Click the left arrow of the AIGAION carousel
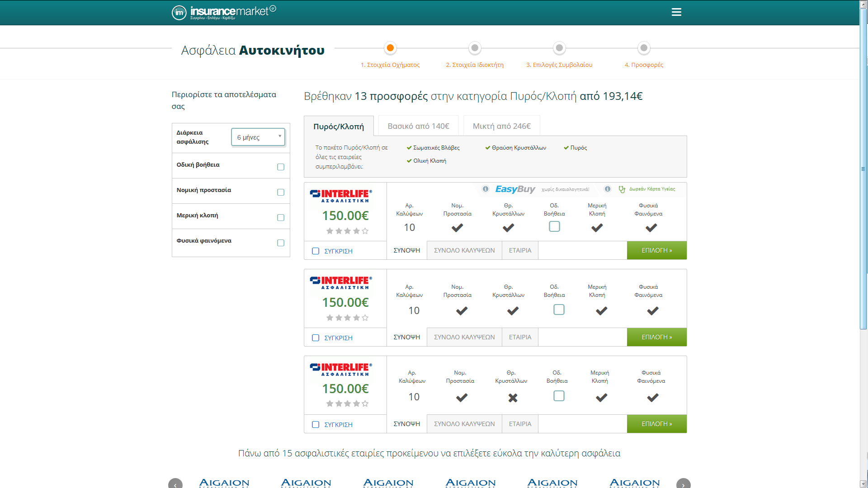 pyautogui.click(x=175, y=484)
